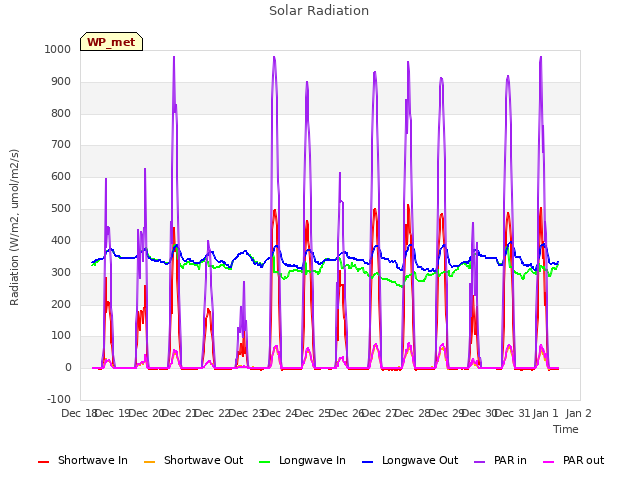Click the Jan 1 x-axis label
640x480 pixels.
pos(545,413)
